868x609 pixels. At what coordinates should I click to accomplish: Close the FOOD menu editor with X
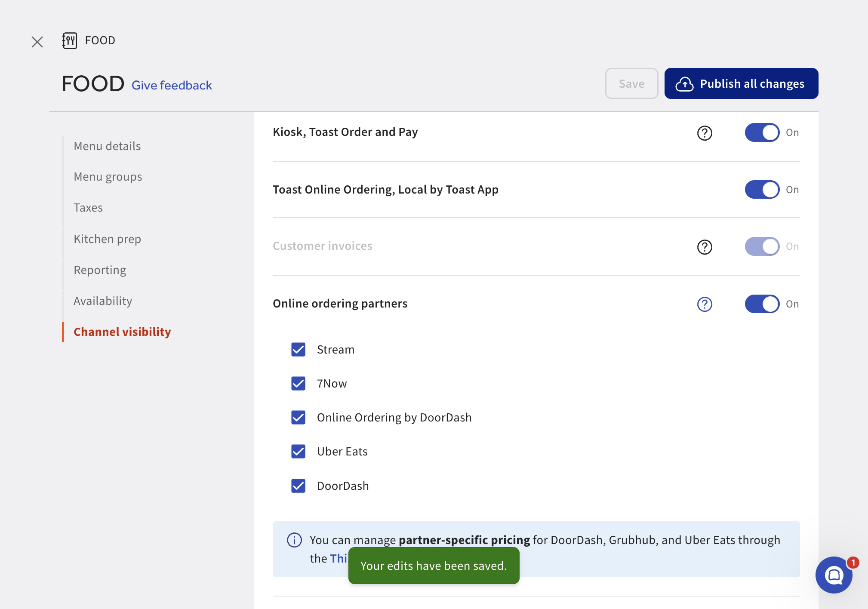coord(37,42)
